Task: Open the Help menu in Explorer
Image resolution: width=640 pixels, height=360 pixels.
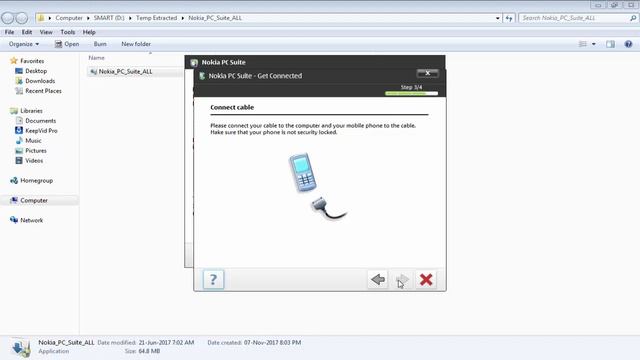Action: point(89,32)
